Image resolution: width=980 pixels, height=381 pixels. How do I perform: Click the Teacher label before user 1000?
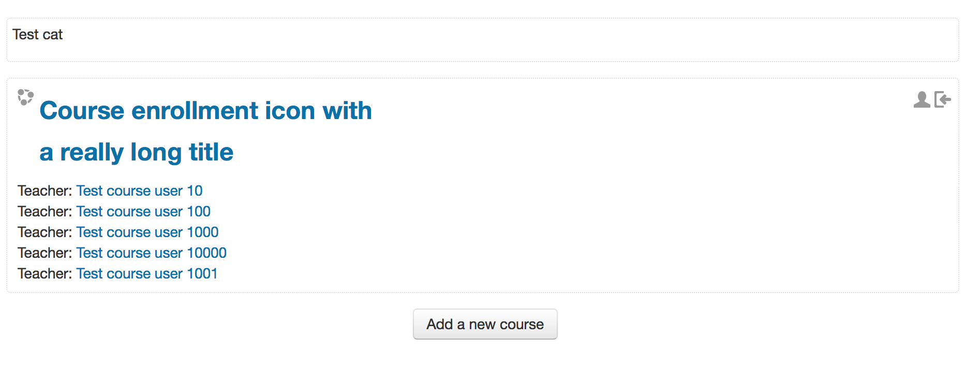click(45, 232)
